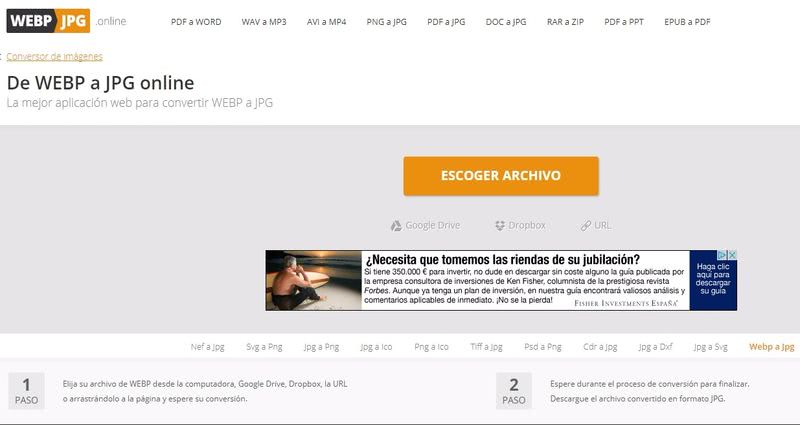The height and width of the screenshot is (425, 800).
Task: Open the AdChoices info triangle icon
Action: [722, 255]
